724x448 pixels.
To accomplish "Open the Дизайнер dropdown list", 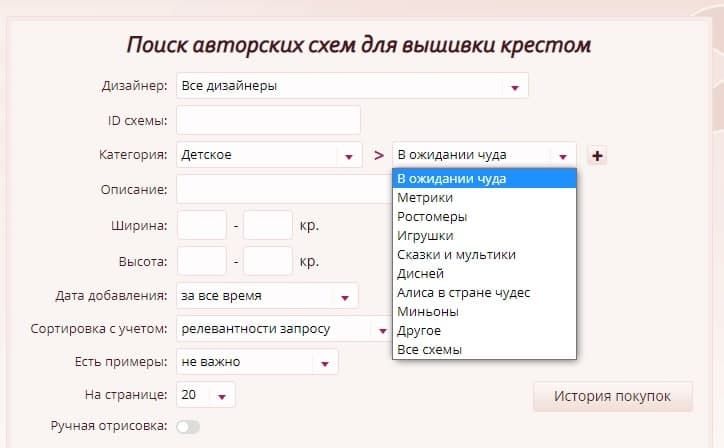I will point(352,86).
